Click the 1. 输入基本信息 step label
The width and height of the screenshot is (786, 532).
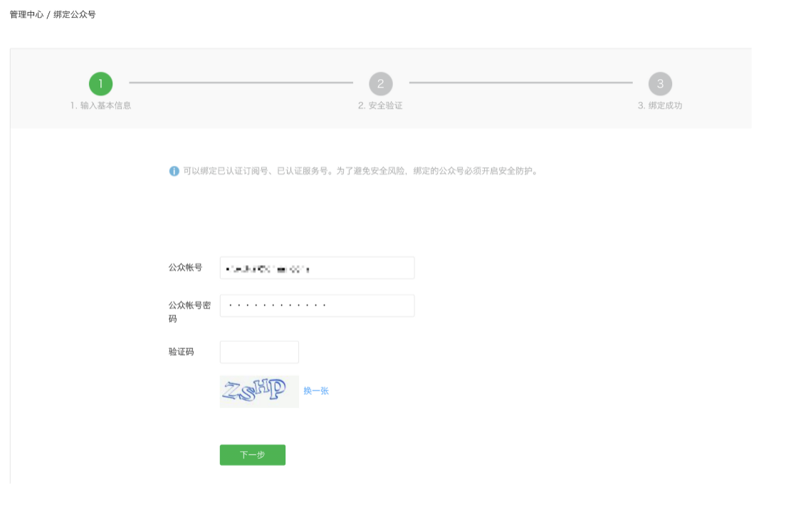point(100,106)
